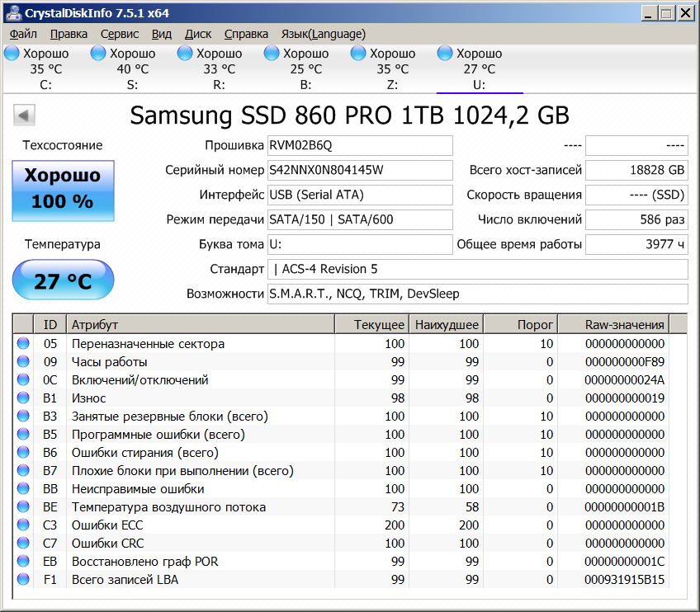Select the Износ attribute row
Viewport: 700px width, 612px height.
point(342,398)
